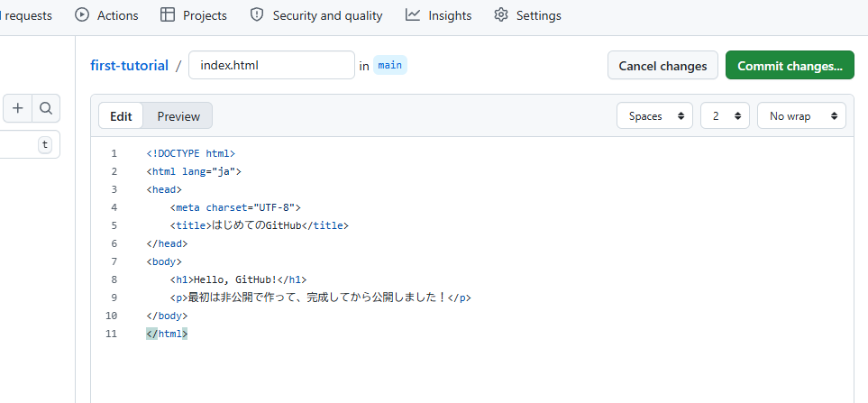Open the Insights tab
Image resolution: width=868 pixels, height=403 pixels.
coord(450,15)
